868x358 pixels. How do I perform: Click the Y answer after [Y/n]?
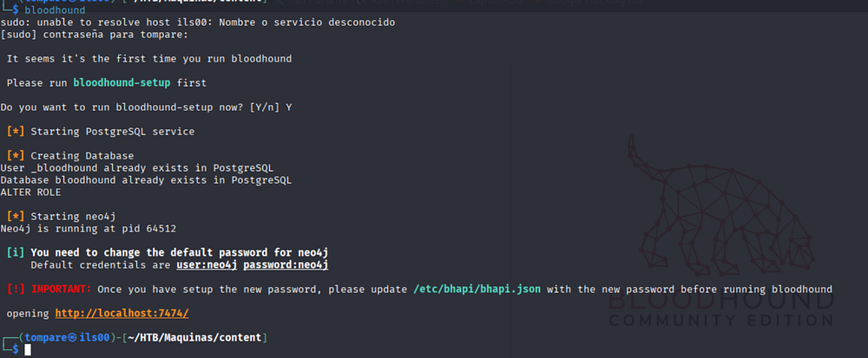[289, 107]
